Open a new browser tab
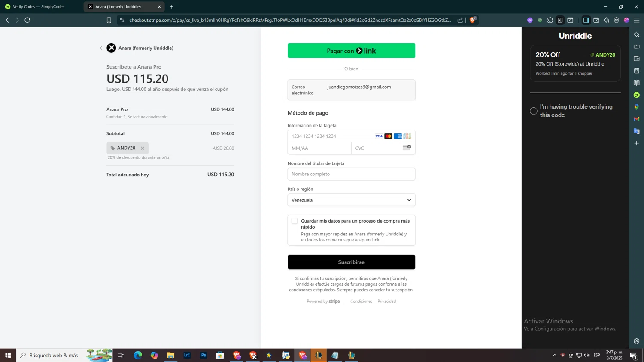This screenshot has height=362, width=644. coord(172,7)
